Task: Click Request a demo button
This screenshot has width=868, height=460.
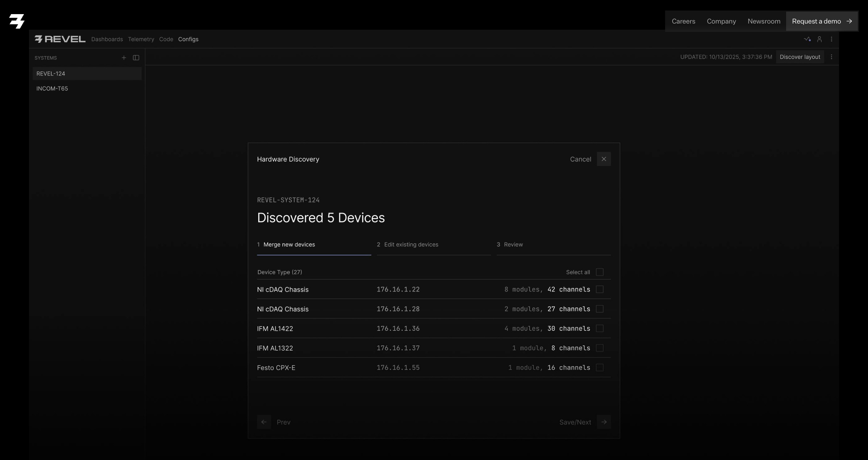Action: 821,21
